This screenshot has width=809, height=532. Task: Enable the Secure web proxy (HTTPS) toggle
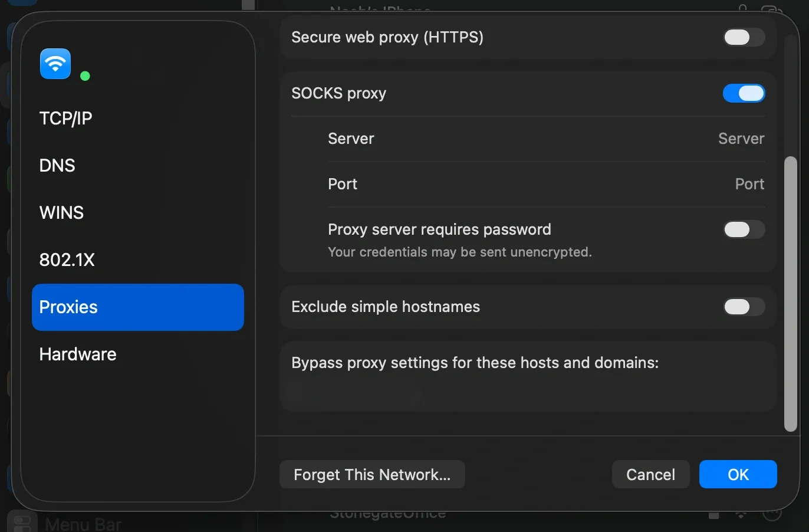[x=744, y=37]
